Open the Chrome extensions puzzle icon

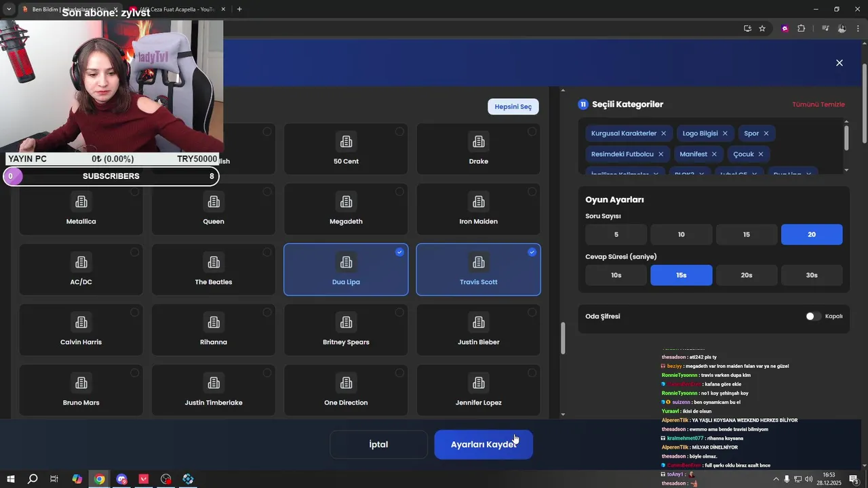(x=801, y=28)
